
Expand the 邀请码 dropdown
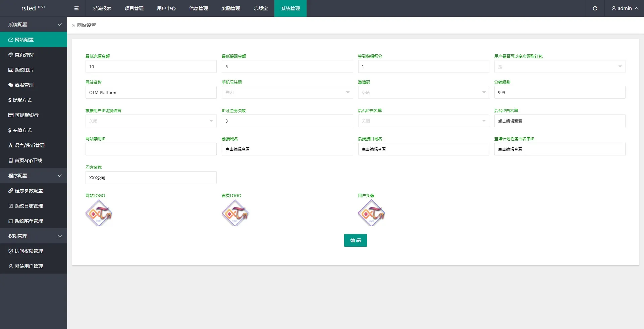[x=423, y=92]
